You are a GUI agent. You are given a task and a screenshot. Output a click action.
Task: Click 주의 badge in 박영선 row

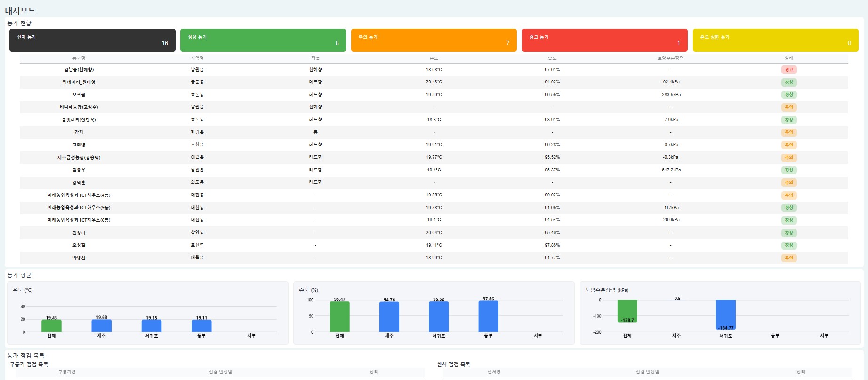(x=789, y=258)
